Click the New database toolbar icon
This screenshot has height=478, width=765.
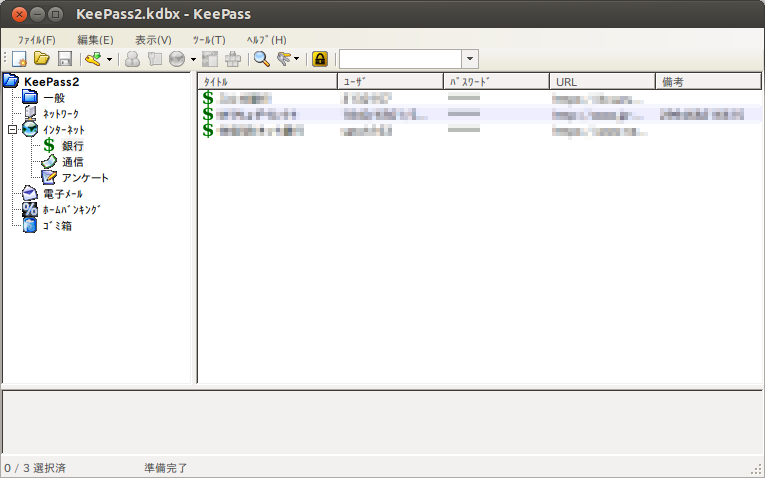[19, 59]
